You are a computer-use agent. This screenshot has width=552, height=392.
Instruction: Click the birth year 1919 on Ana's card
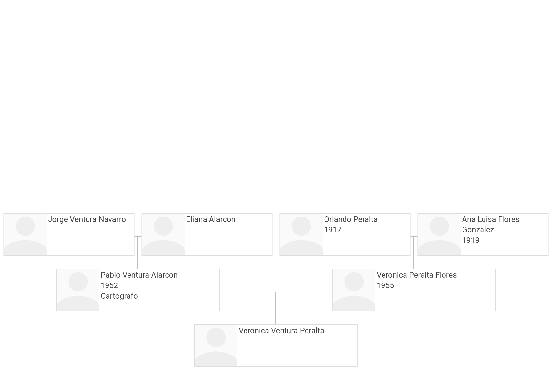click(471, 240)
